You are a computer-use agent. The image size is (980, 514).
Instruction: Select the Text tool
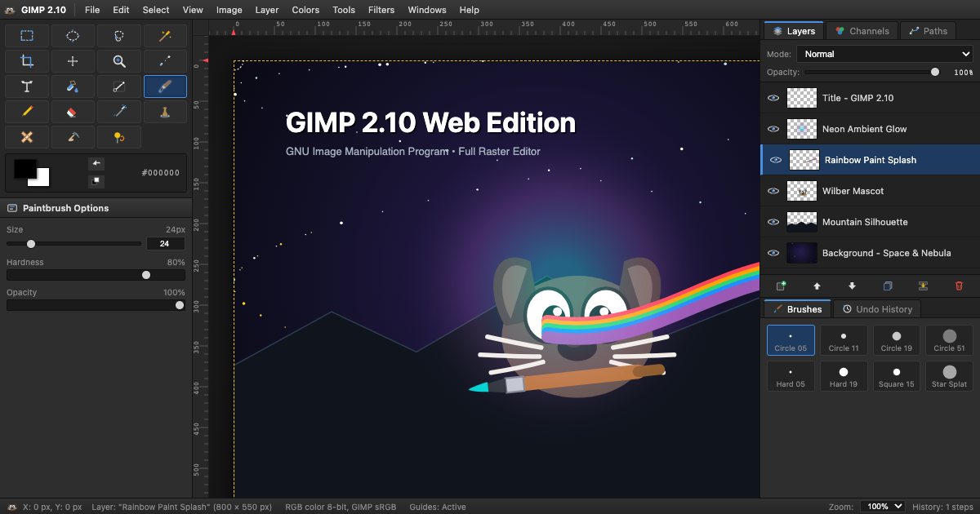(x=27, y=86)
